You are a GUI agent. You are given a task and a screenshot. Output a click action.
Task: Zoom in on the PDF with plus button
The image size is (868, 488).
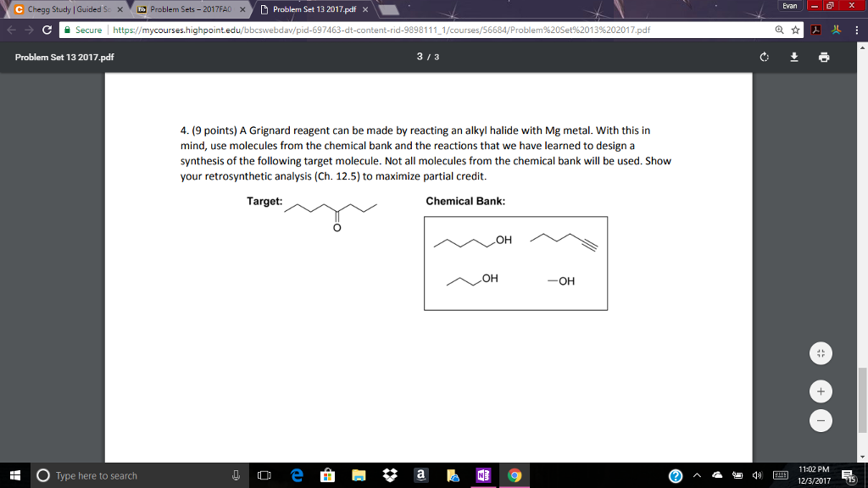coord(821,391)
